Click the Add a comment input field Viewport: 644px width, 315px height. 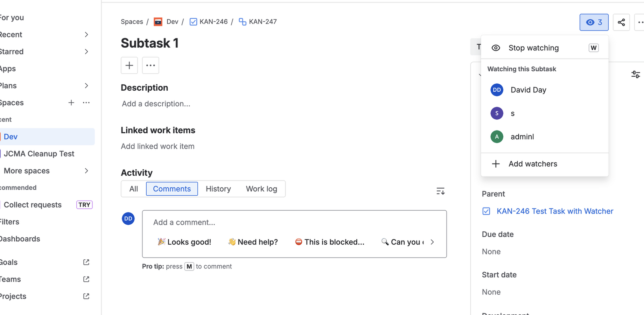(245, 222)
